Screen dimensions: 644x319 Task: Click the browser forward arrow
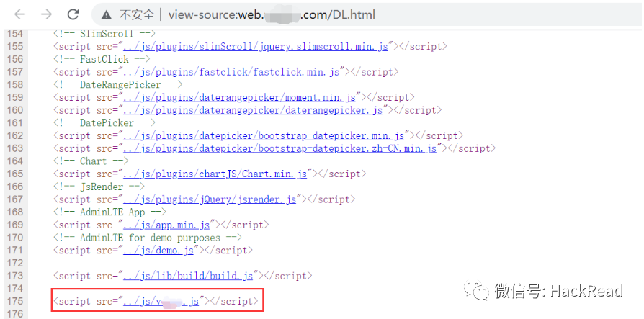(46, 15)
